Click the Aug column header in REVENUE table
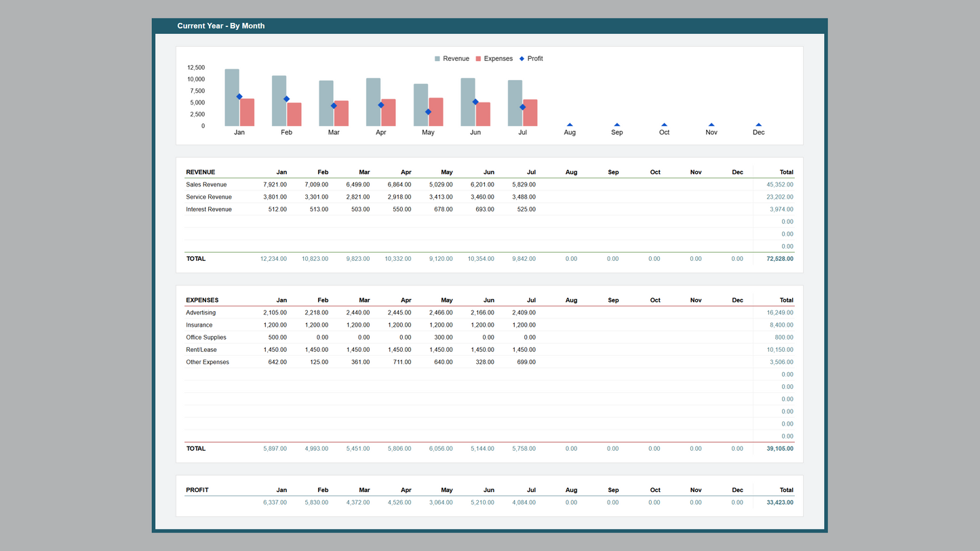The height and width of the screenshot is (551, 980). coord(572,172)
